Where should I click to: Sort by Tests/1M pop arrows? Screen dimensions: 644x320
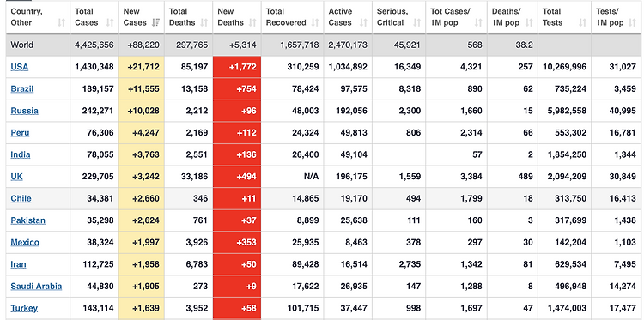pyautogui.click(x=633, y=22)
